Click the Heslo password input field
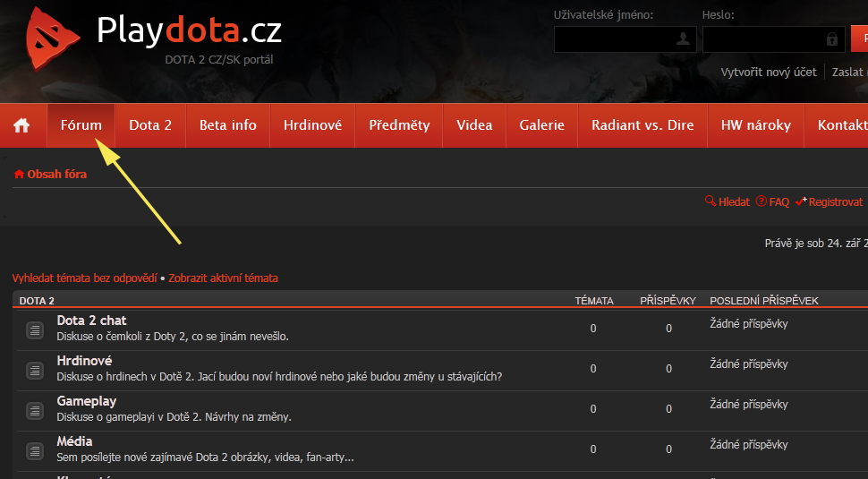 tap(773, 39)
